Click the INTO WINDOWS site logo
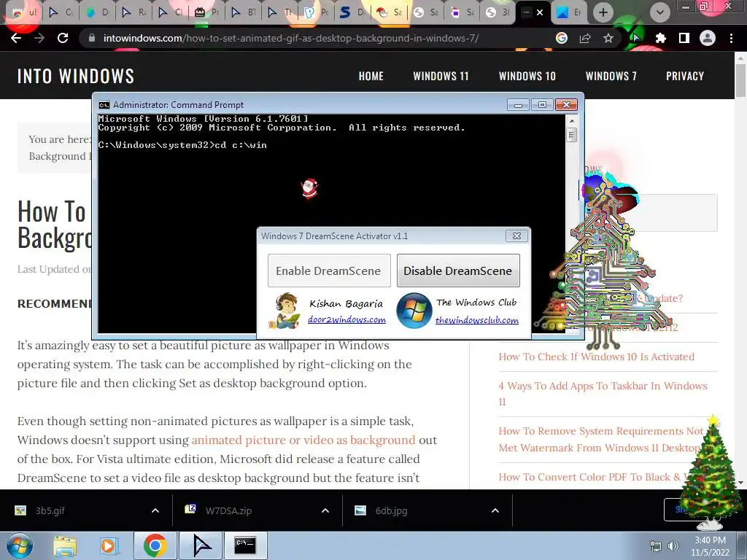 tap(76, 76)
